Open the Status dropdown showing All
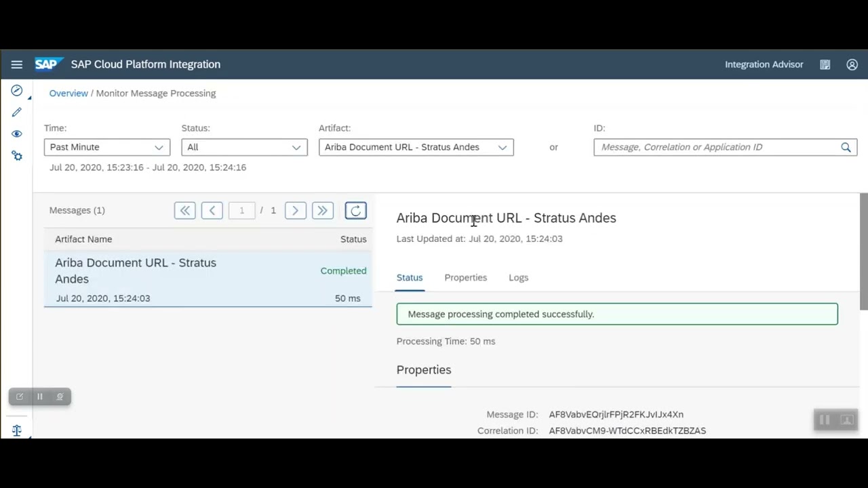Viewport: 868px width, 488px height. pyautogui.click(x=244, y=147)
